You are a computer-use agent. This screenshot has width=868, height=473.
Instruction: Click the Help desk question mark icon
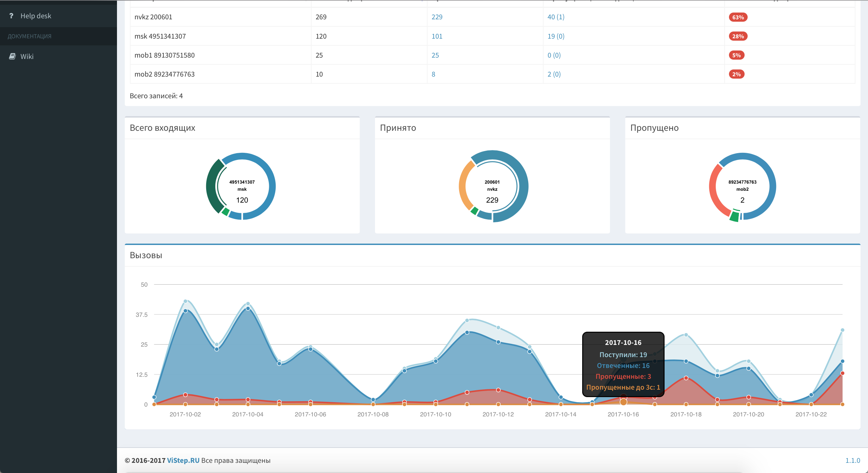pos(12,16)
